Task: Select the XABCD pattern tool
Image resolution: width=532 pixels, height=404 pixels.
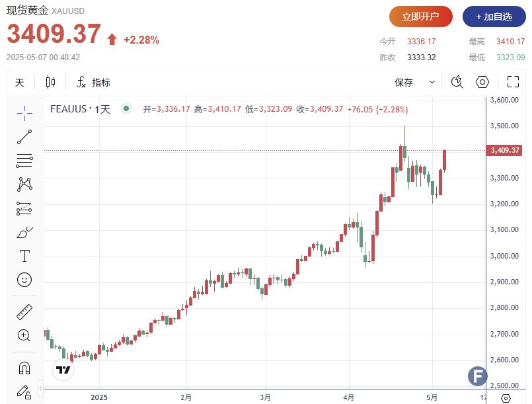Action: click(24, 184)
